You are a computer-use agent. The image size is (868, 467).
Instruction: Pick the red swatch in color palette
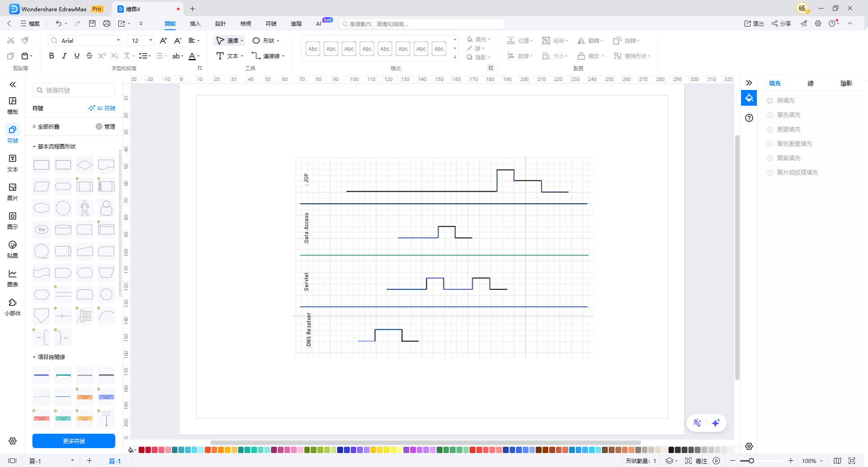[x=148, y=450]
